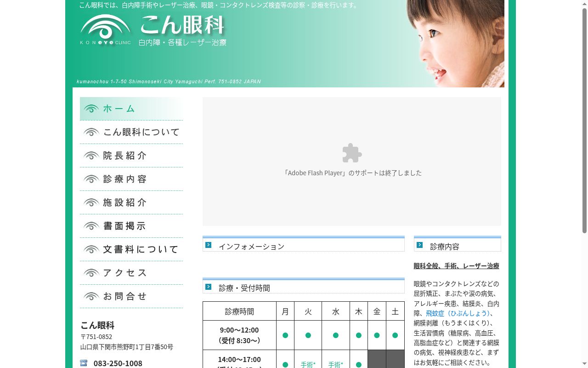The height and width of the screenshot is (368, 588).
Task: Select 診療内容 in the side menu
Action: click(131, 179)
